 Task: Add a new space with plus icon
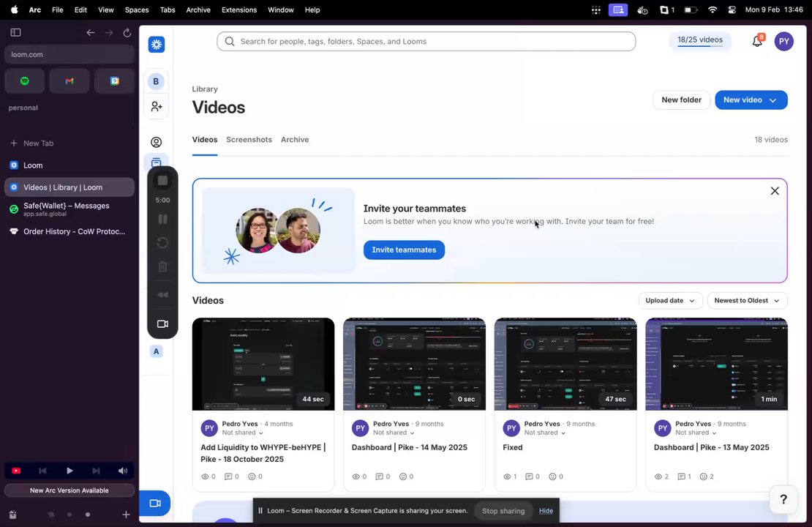pyautogui.click(x=126, y=515)
